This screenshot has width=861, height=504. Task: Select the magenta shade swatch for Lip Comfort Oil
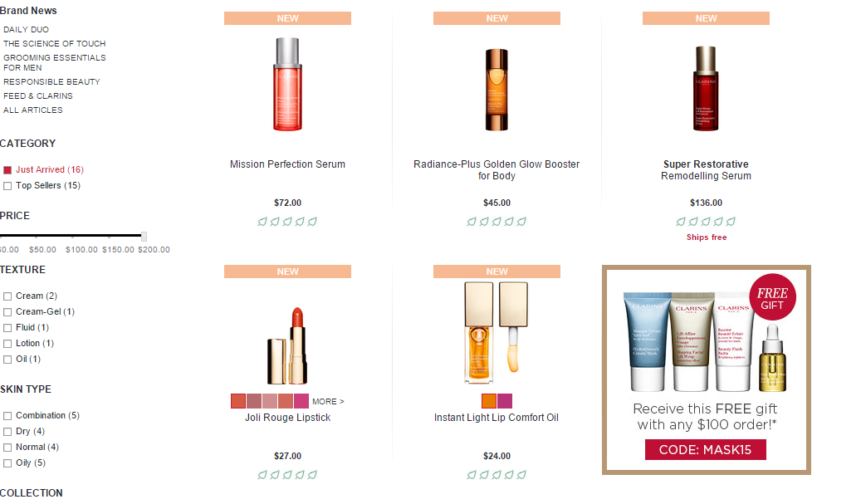[505, 401]
